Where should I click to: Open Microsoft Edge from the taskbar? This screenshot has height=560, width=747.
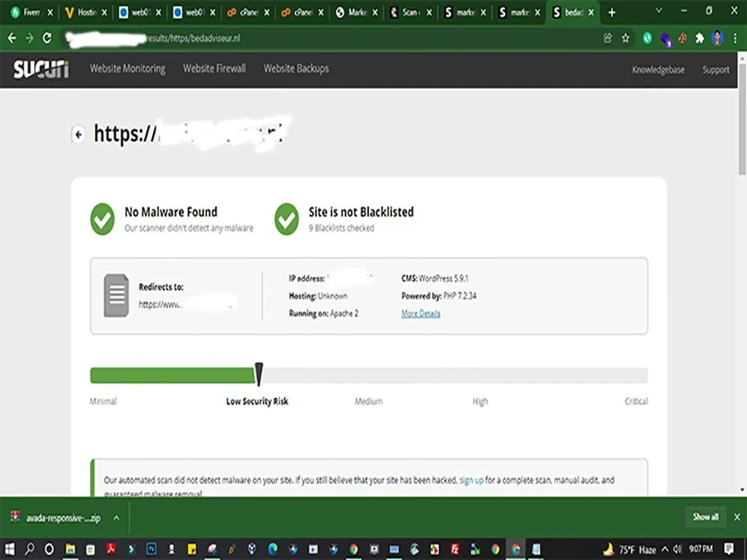click(273, 549)
